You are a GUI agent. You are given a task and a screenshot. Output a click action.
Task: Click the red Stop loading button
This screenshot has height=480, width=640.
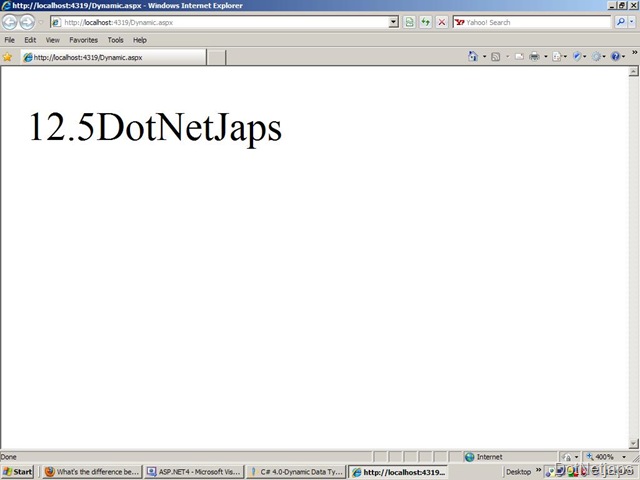click(442, 22)
